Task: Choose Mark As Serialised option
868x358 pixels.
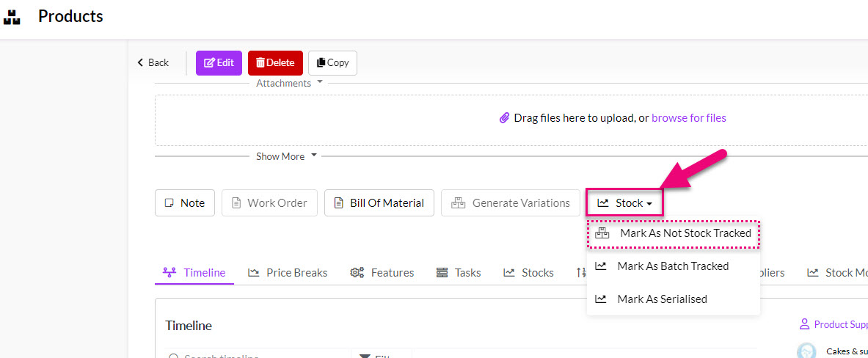Action: tap(662, 299)
